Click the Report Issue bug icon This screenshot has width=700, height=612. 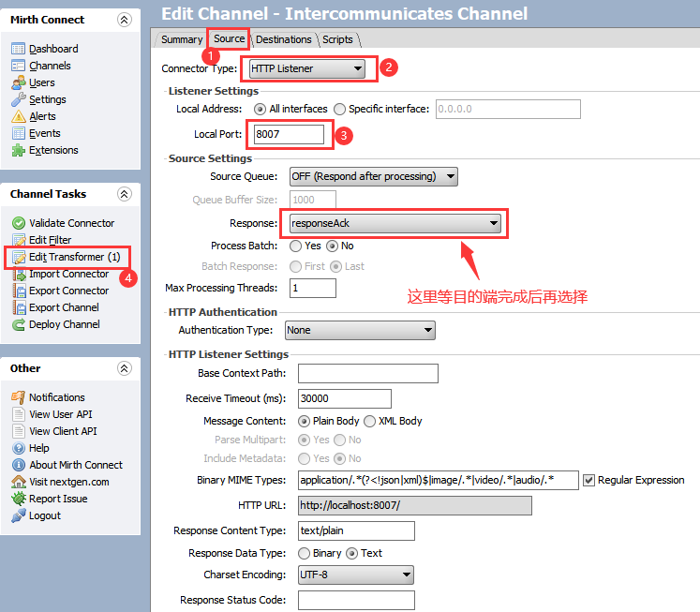19,499
